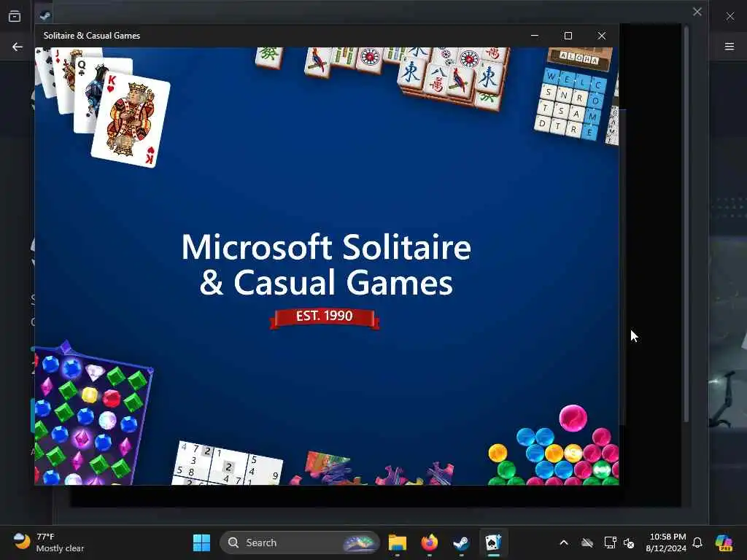
Task: Close the outer background window X
Action: click(x=730, y=16)
